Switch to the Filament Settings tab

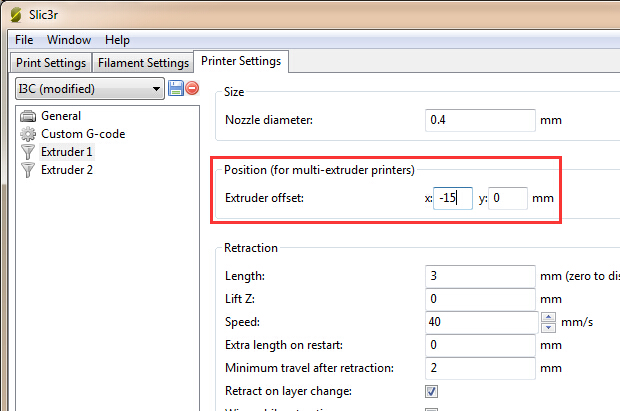143,63
